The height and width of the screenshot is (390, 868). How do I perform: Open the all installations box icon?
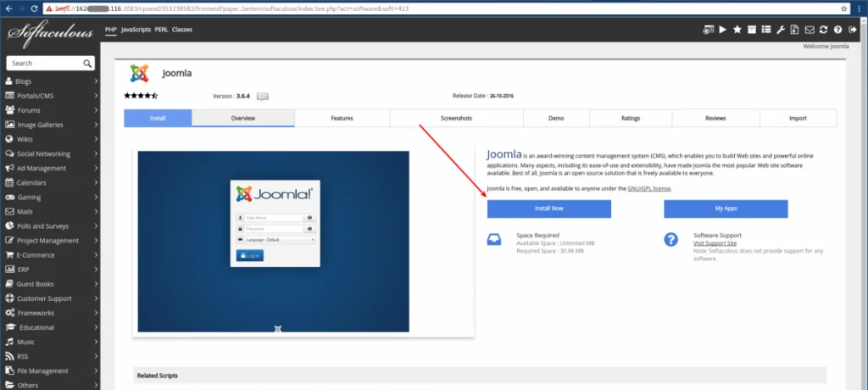tap(752, 30)
